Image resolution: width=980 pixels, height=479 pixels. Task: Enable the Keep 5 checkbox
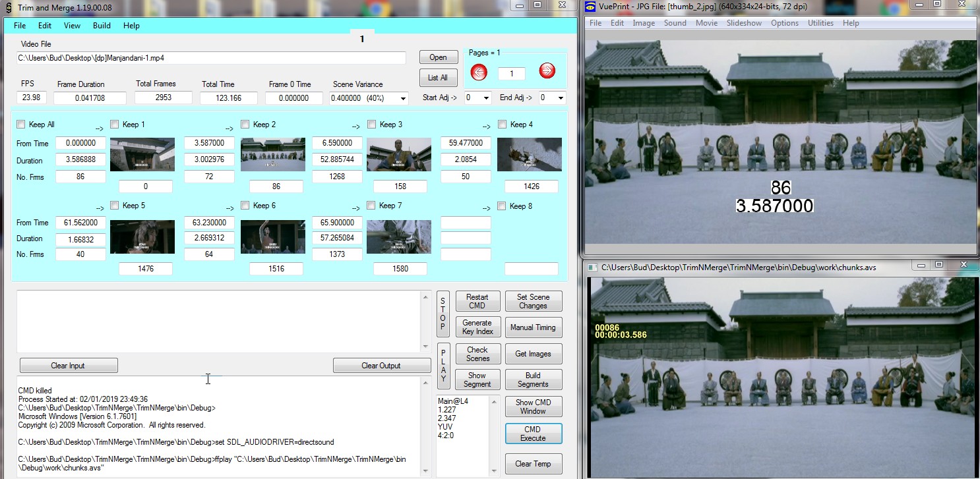[115, 206]
